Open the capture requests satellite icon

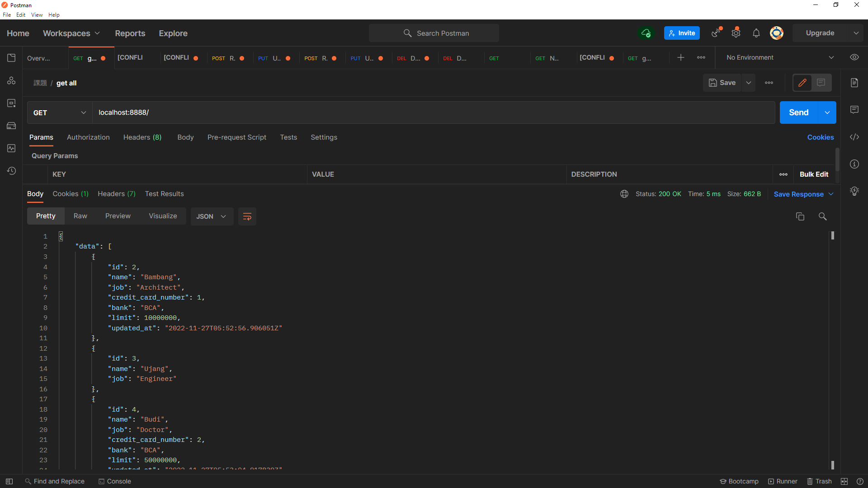click(x=716, y=33)
